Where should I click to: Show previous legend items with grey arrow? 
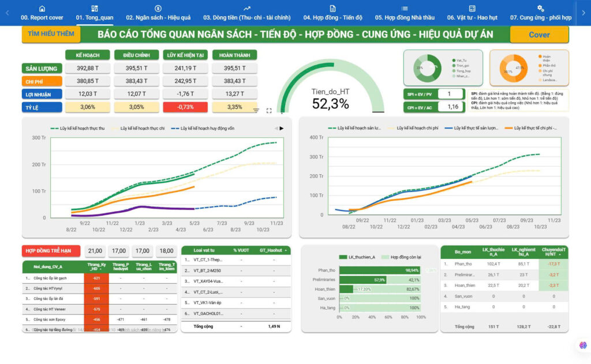tap(275, 129)
